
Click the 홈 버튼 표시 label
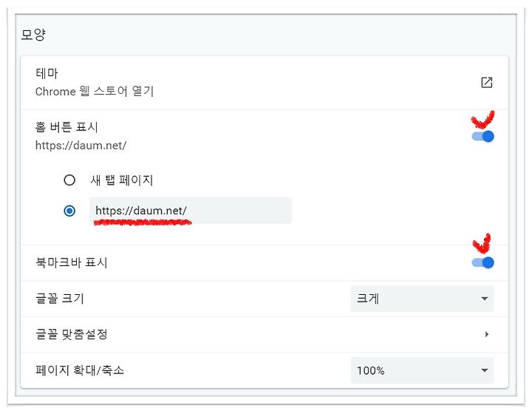point(66,127)
